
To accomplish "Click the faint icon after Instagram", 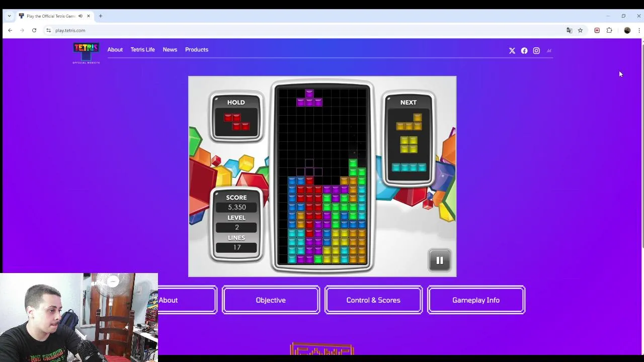I will 549,50.
